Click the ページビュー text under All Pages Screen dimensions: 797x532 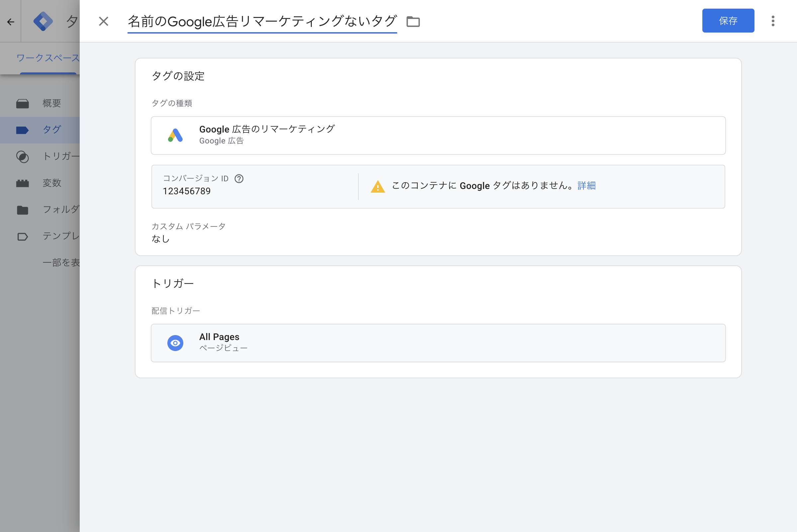pyautogui.click(x=223, y=348)
